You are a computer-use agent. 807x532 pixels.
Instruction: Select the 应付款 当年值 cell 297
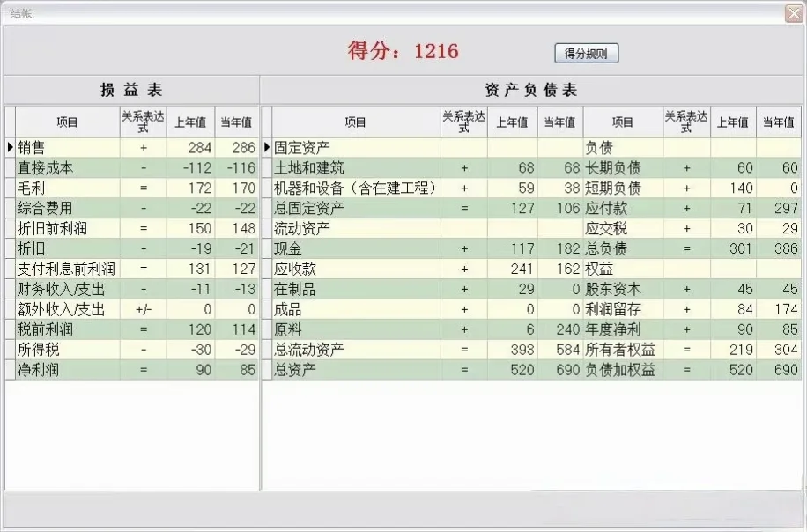779,209
